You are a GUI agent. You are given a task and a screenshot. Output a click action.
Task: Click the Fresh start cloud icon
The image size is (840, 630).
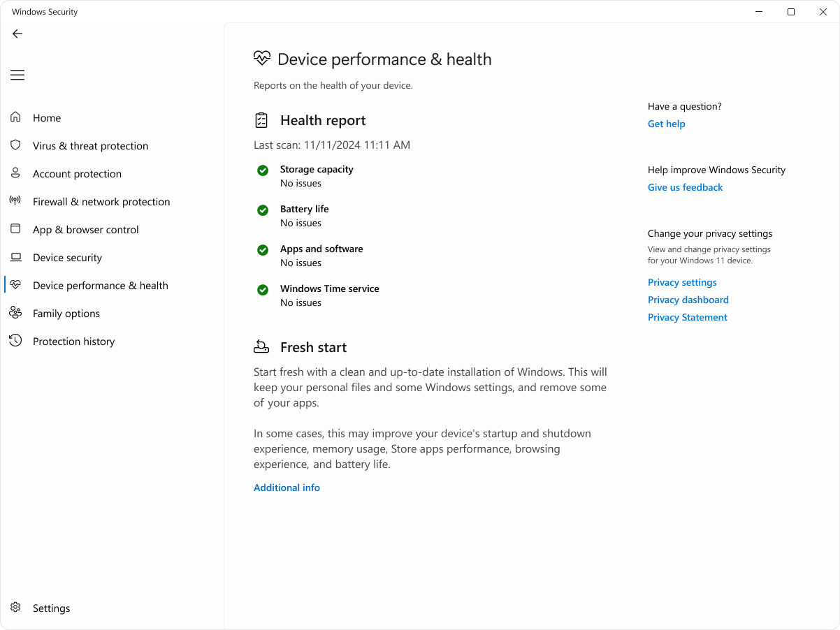261,346
